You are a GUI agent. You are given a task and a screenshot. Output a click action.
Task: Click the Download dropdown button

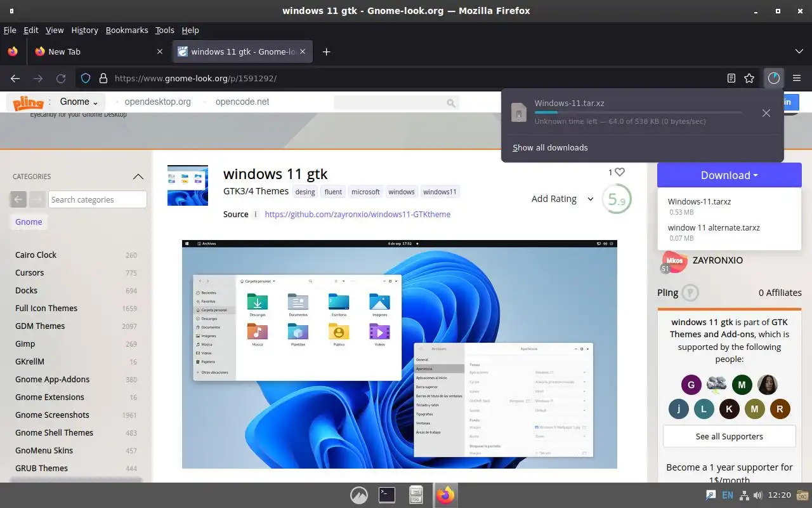730,175
